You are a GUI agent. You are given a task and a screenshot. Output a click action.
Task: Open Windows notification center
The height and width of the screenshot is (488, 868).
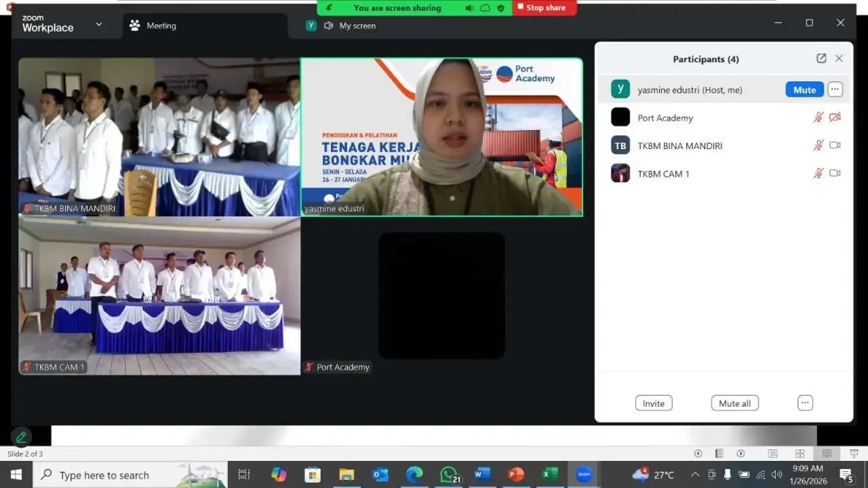846,474
